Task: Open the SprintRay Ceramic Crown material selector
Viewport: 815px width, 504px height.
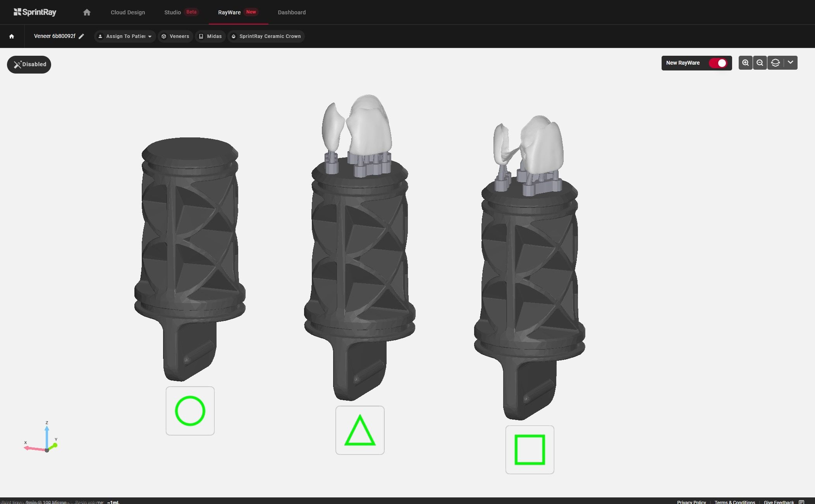Action: [266, 36]
